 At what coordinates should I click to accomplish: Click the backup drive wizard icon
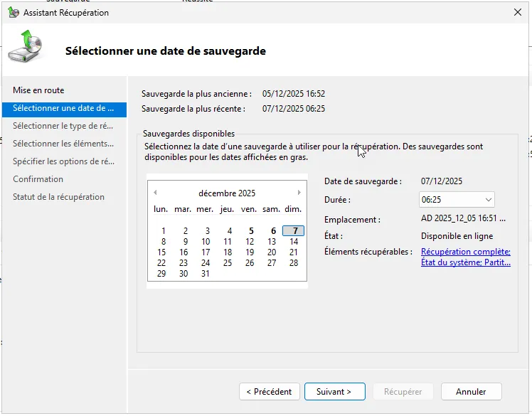(x=25, y=47)
